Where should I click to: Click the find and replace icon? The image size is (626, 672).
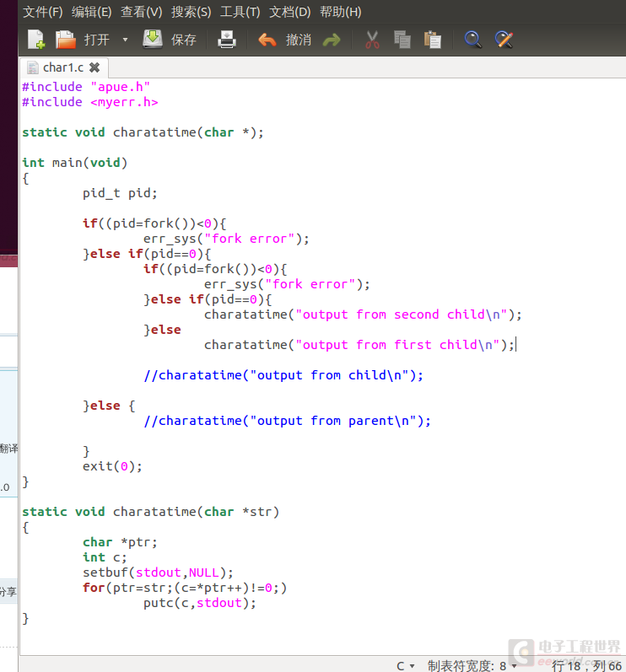tap(504, 40)
